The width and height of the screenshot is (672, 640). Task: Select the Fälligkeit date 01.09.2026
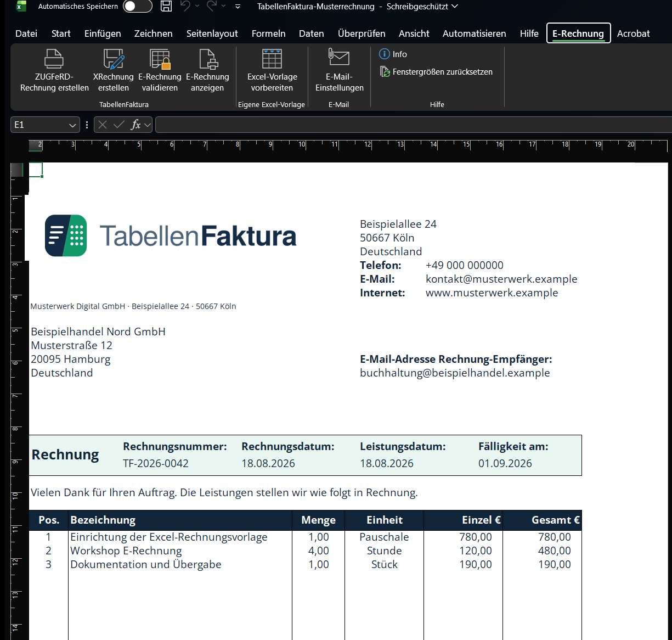[505, 463]
